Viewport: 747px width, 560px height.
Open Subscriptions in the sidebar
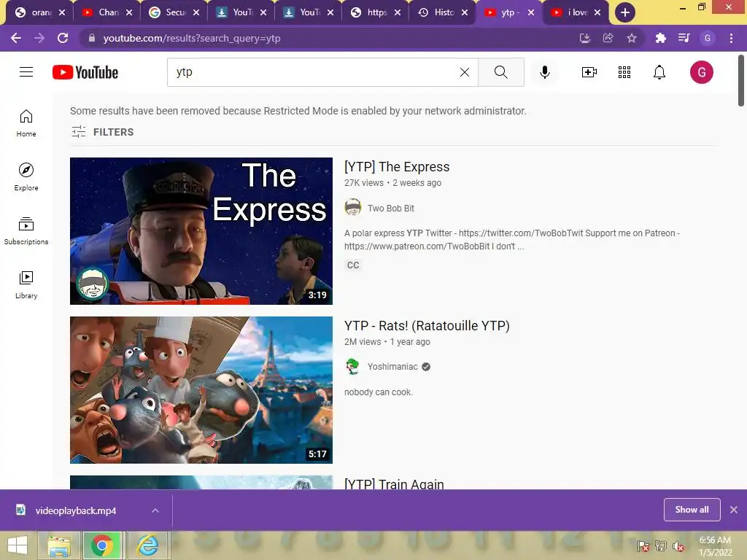click(x=26, y=231)
